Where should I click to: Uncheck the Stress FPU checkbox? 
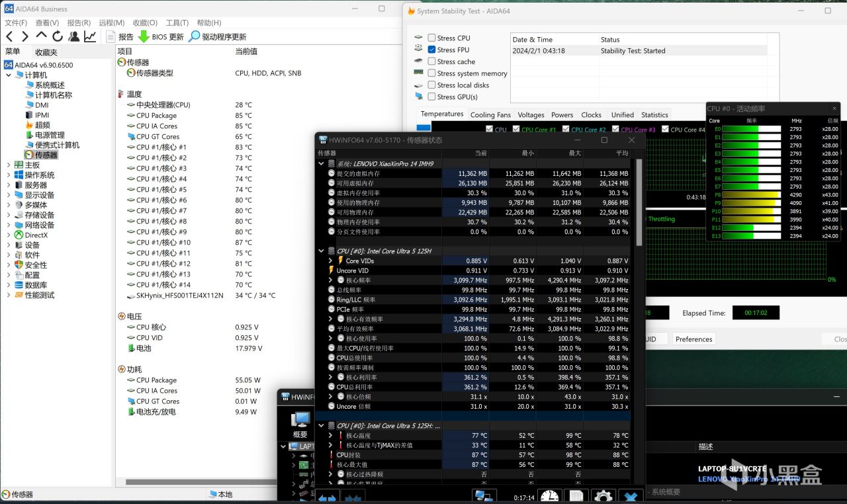click(x=431, y=50)
